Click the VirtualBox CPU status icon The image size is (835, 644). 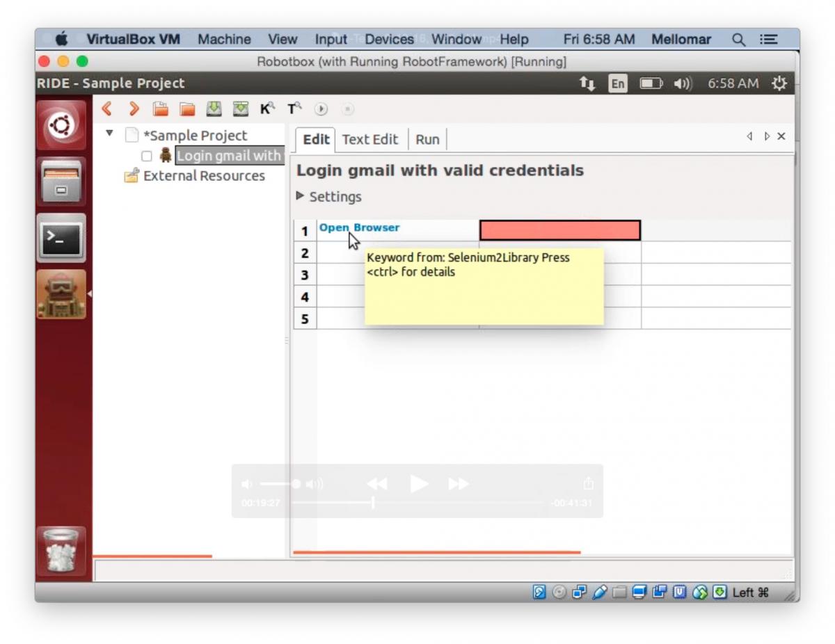coord(680,592)
